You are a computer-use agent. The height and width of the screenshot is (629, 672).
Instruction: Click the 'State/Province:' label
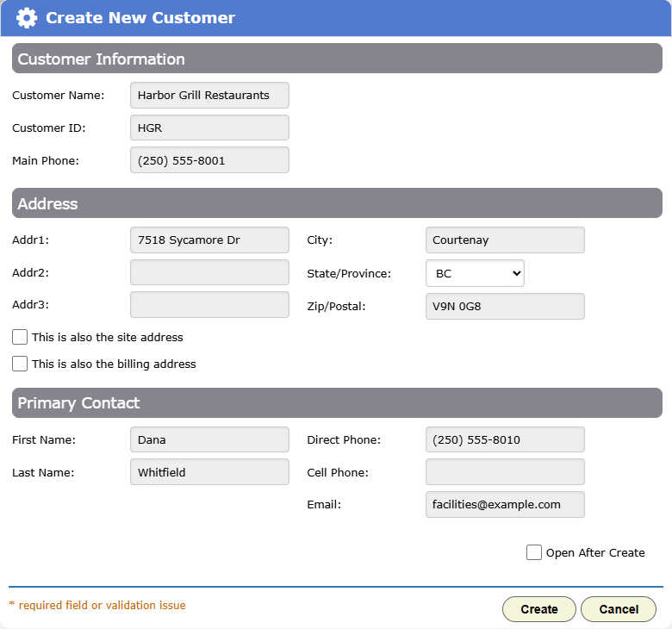[x=349, y=273]
